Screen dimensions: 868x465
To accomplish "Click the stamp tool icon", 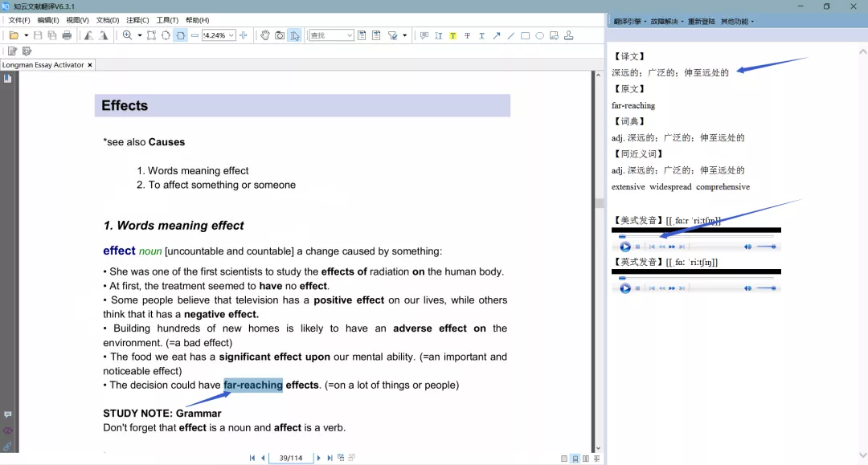I will 569,35.
